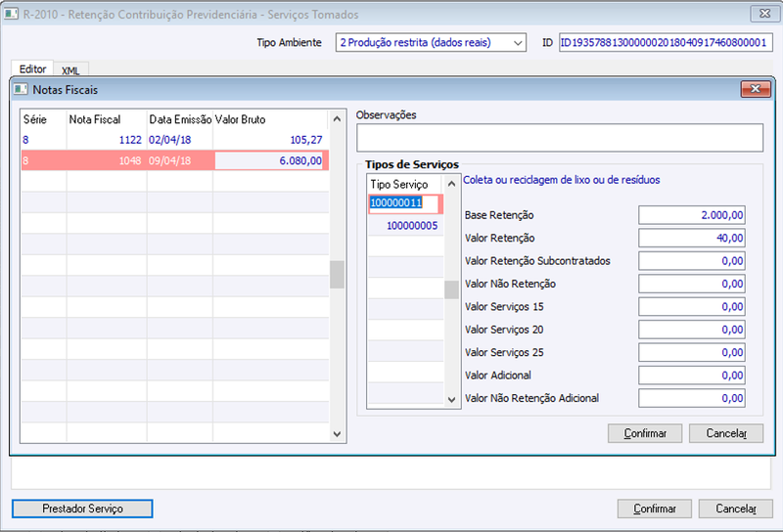Screen dimensions: 783x532
Task: Click Valor Bruto 105,27 cell
Action: [x=271, y=140]
